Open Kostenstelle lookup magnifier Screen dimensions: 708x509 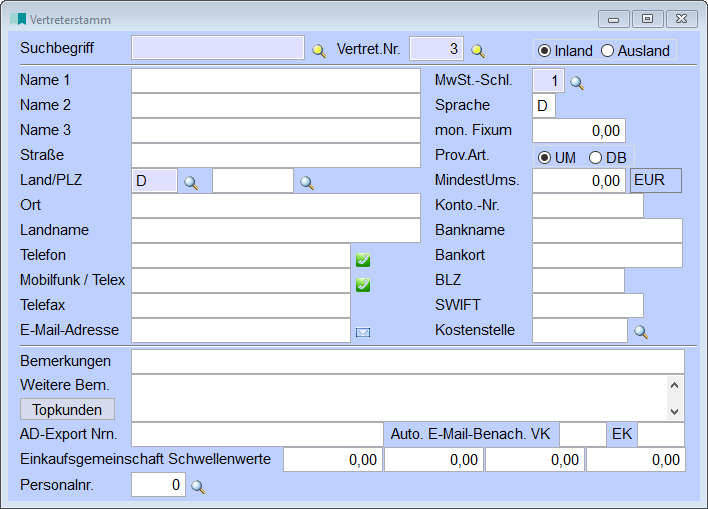pyautogui.click(x=641, y=331)
